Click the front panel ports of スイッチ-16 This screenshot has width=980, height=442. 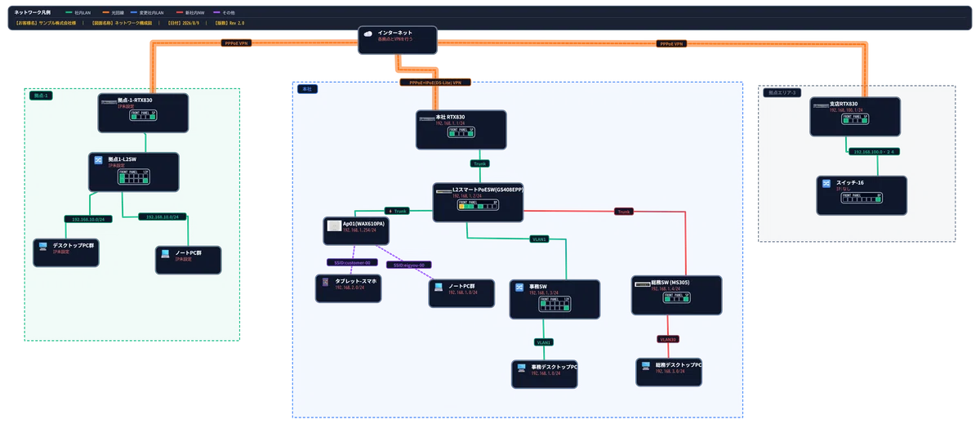coord(862,199)
